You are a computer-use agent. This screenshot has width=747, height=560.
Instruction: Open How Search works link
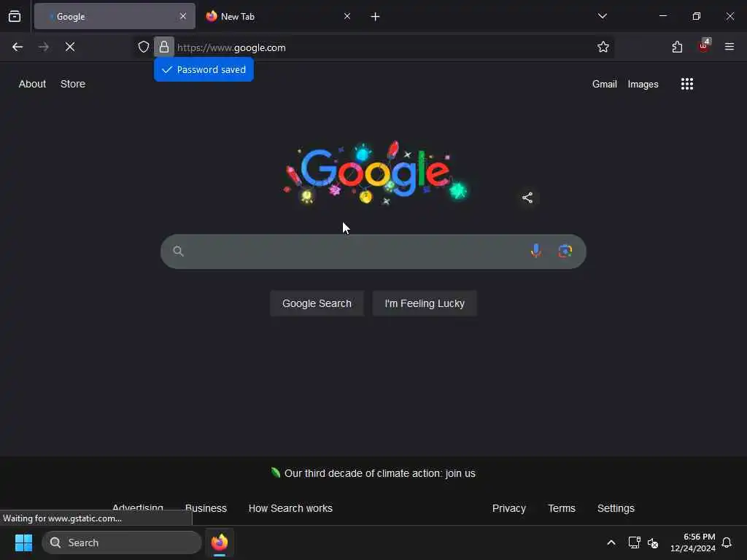click(290, 508)
